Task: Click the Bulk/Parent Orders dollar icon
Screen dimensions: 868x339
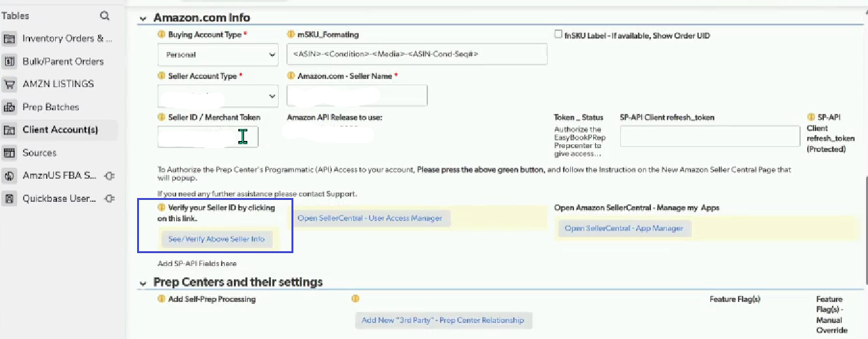Action: pyautogui.click(x=10, y=62)
